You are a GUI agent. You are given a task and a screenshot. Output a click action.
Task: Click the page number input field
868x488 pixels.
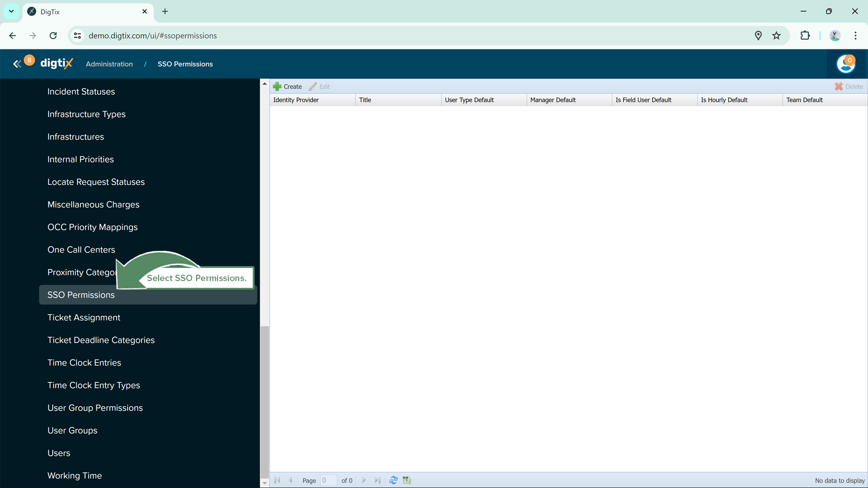pos(328,480)
